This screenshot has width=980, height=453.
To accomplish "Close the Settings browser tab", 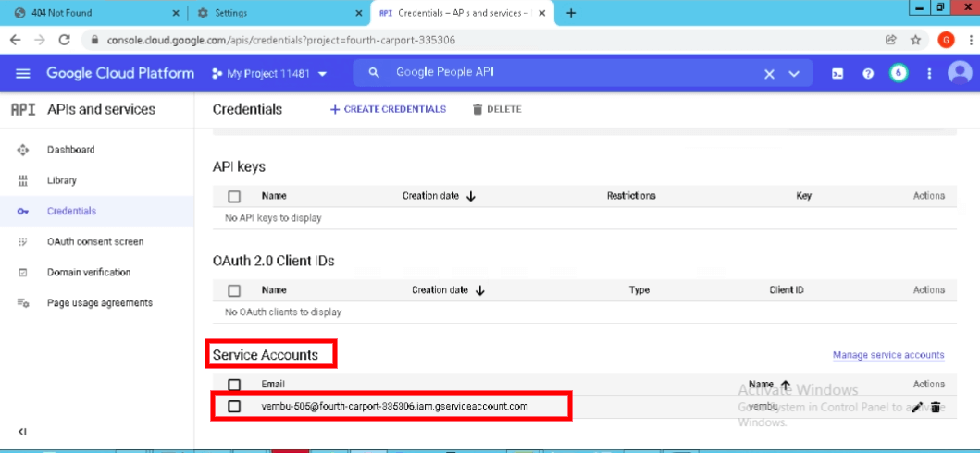I will tap(358, 13).
